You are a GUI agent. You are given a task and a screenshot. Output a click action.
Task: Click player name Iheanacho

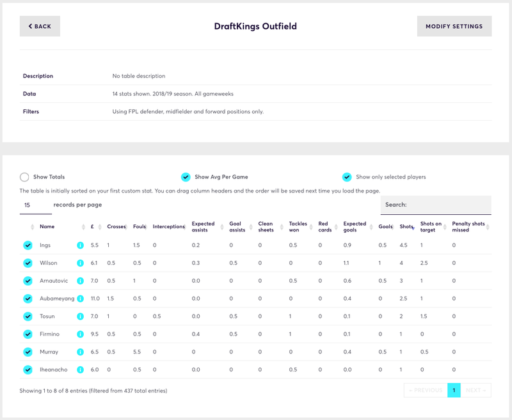pos(54,369)
